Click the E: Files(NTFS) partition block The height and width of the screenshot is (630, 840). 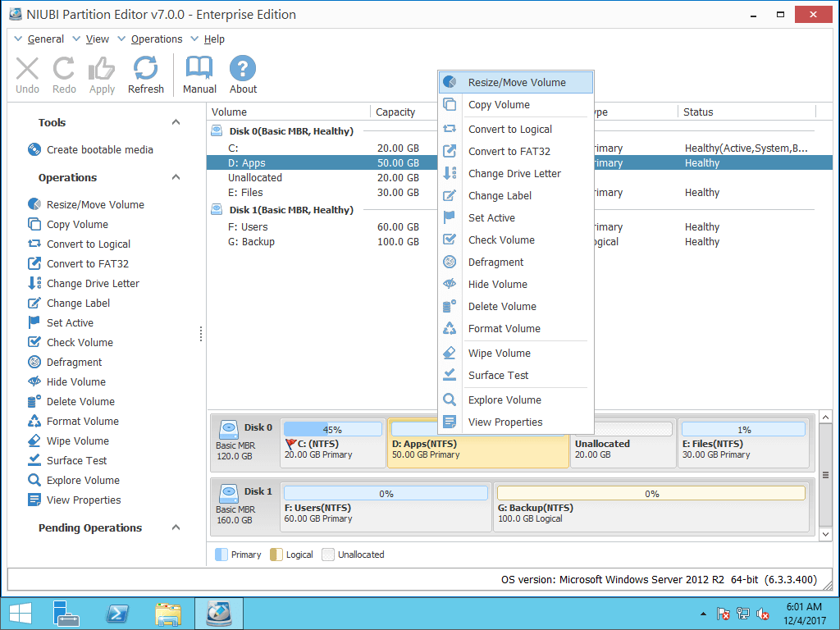pyautogui.click(x=743, y=443)
